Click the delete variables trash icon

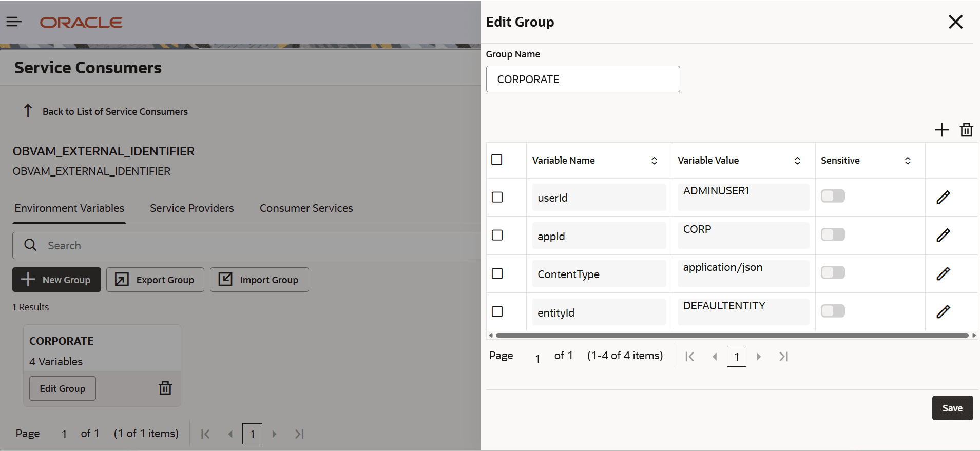(x=966, y=130)
